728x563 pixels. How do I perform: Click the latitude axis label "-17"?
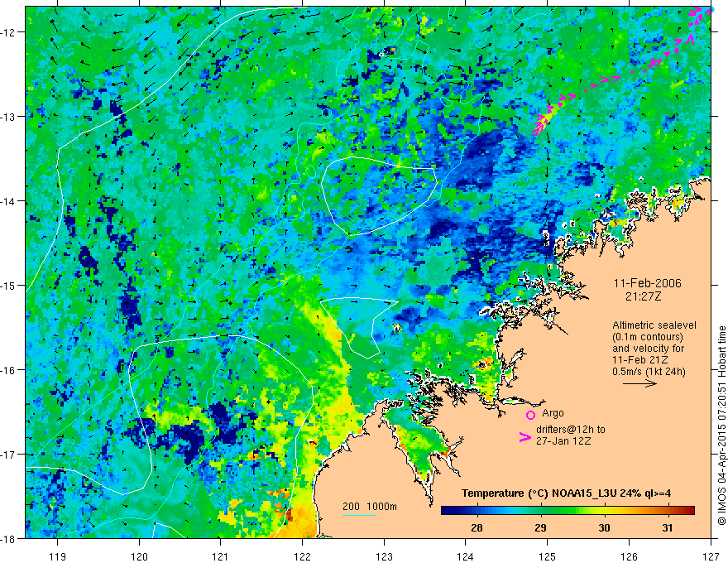[8, 455]
